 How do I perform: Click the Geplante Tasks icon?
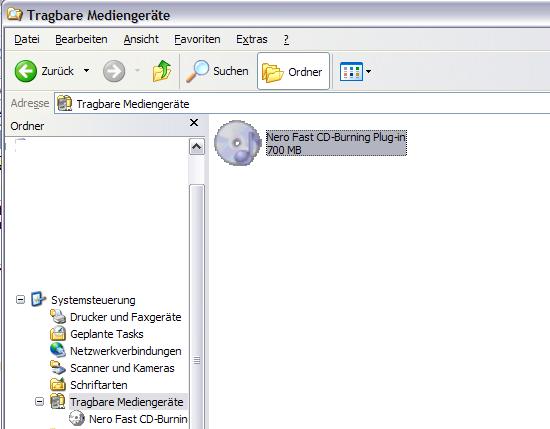tap(58, 333)
